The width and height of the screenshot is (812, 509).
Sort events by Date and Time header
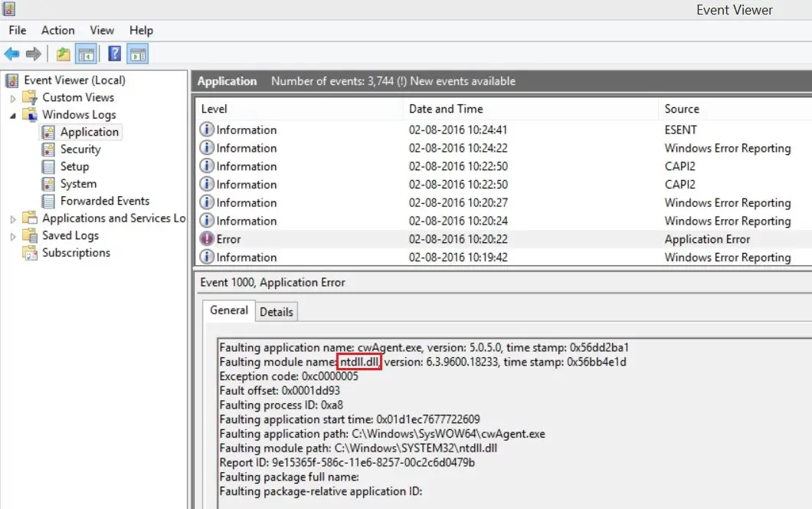[530, 109]
